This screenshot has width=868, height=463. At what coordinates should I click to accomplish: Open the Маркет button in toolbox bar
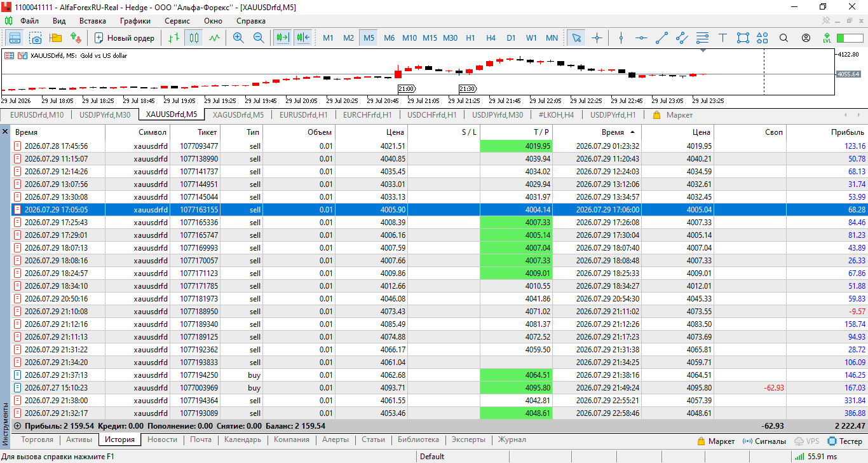[x=716, y=441]
